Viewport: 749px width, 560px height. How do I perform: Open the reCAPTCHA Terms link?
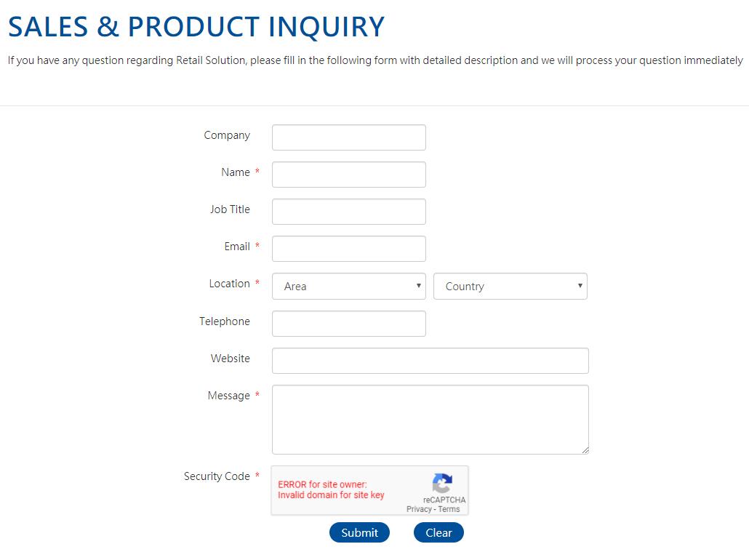pyautogui.click(x=449, y=509)
